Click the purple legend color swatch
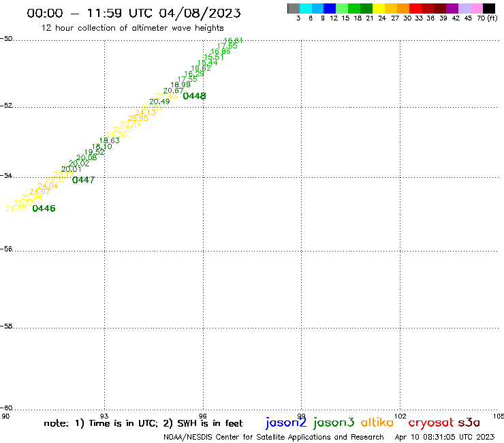This screenshot has height=443, width=504. click(x=452, y=9)
